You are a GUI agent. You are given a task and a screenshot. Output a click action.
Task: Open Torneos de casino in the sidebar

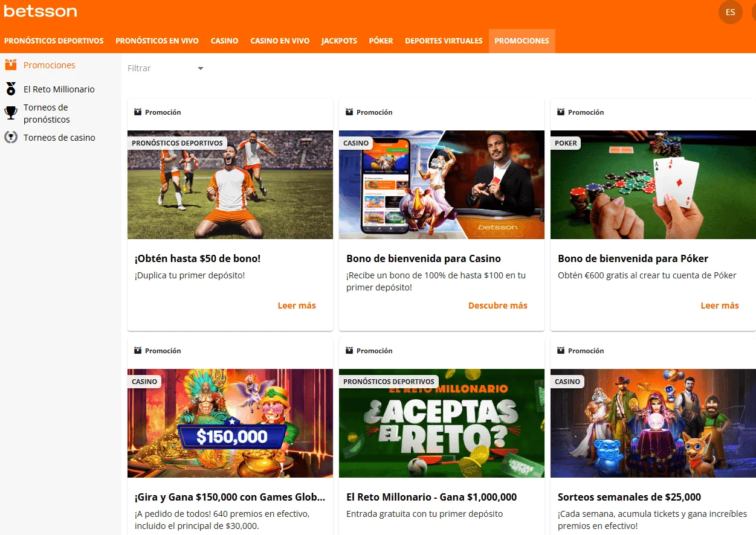[x=59, y=138]
